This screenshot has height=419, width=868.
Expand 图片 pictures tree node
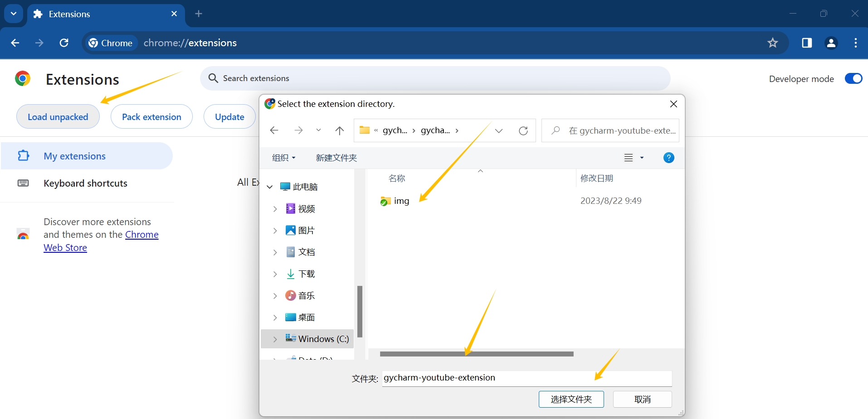tap(275, 231)
